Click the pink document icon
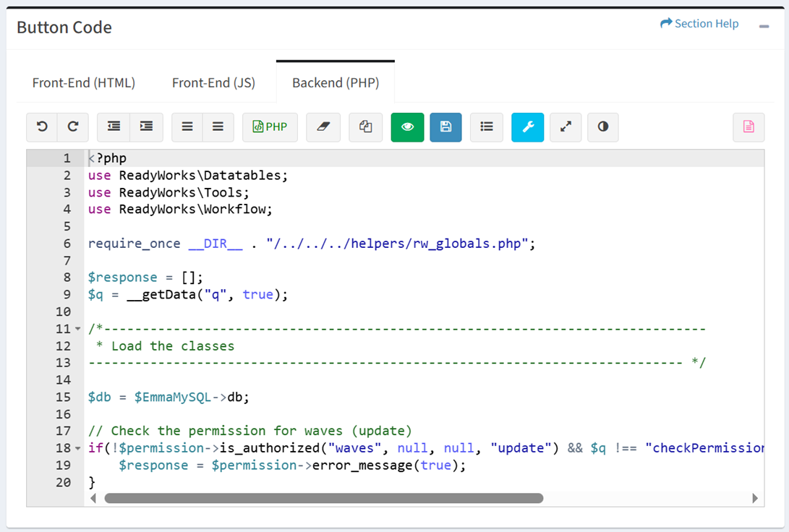Viewport: 789px width, 532px height. pyautogui.click(x=749, y=126)
